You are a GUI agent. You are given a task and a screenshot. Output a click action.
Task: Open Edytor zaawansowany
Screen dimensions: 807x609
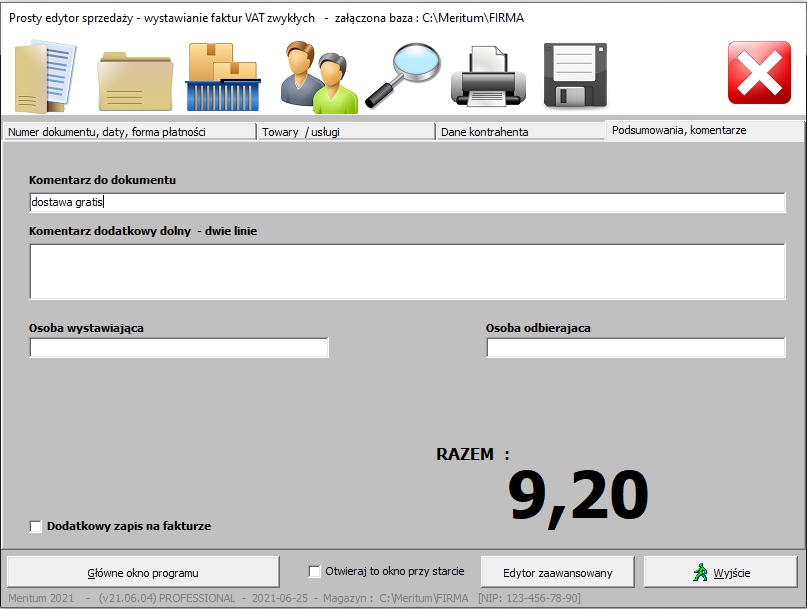557,573
